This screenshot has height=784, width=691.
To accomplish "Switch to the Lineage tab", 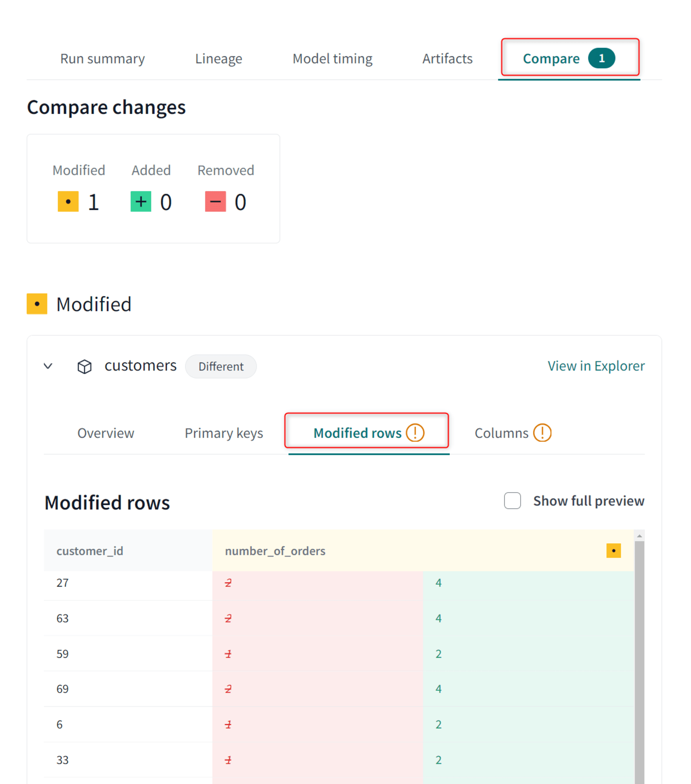I will (218, 59).
